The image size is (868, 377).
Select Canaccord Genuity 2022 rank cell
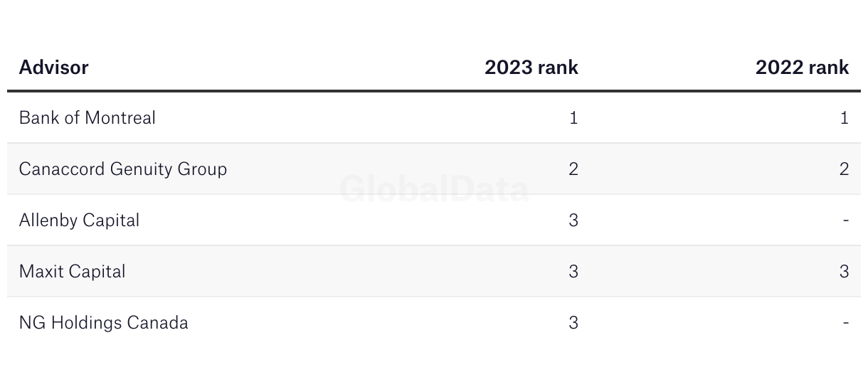844,169
